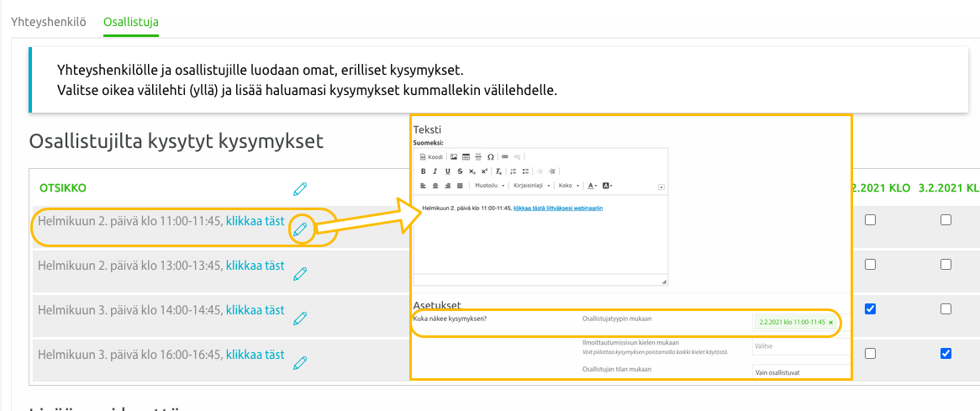Screen dimensions: 980x411
Task: Apply superscript formatting
Action: (x=484, y=171)
